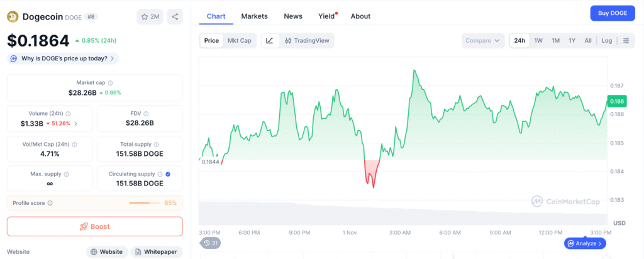This screenshot has width=644, height=259.
Task: Click the Profile score info icon
Action: pos(50,203)
